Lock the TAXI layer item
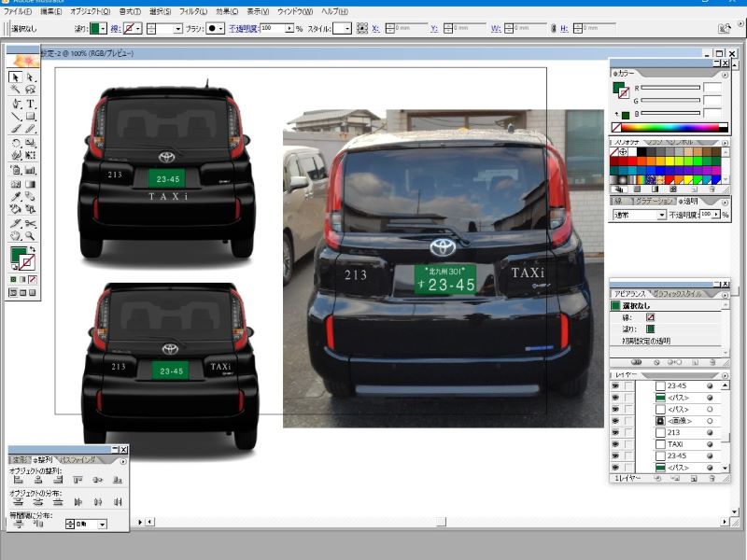Screen dimensions: 747x560 point(628,444)
